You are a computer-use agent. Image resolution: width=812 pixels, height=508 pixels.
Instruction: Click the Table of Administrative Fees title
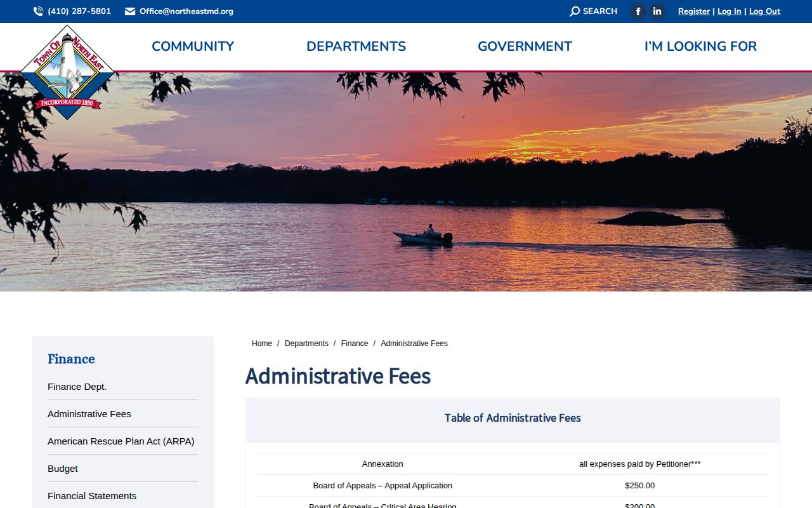(x=513, y=418)
